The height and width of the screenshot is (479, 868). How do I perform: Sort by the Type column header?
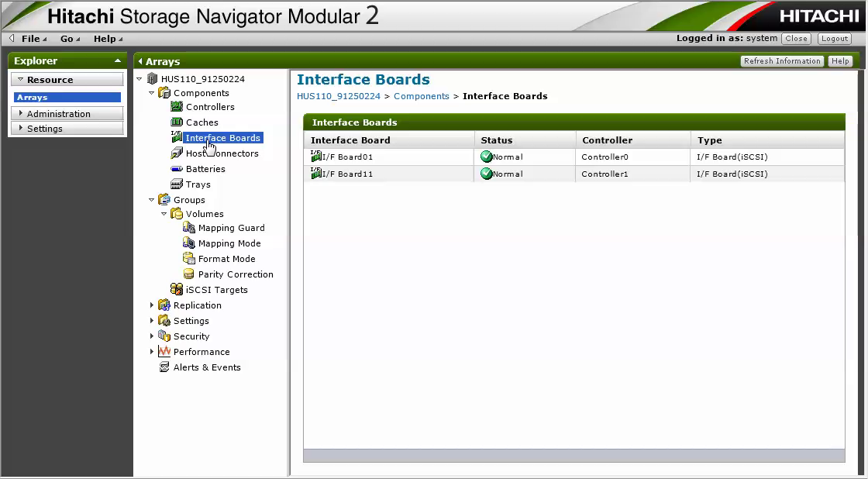pyautogui.click(x=767, y=140)
